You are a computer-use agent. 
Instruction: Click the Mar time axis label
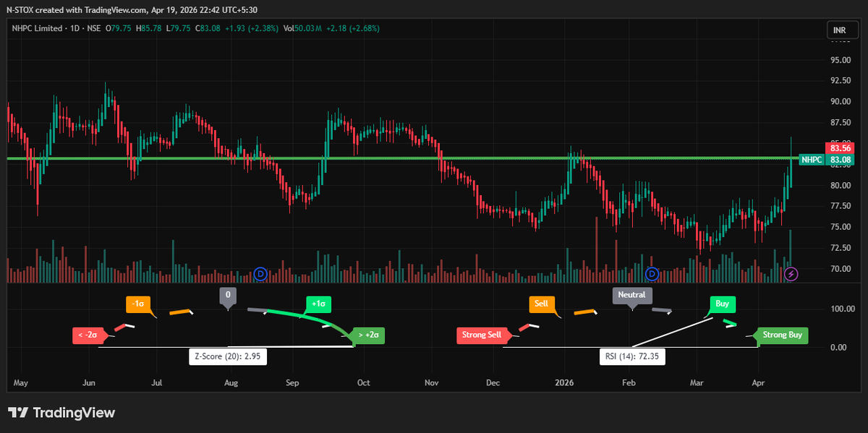tap(697, 382)
